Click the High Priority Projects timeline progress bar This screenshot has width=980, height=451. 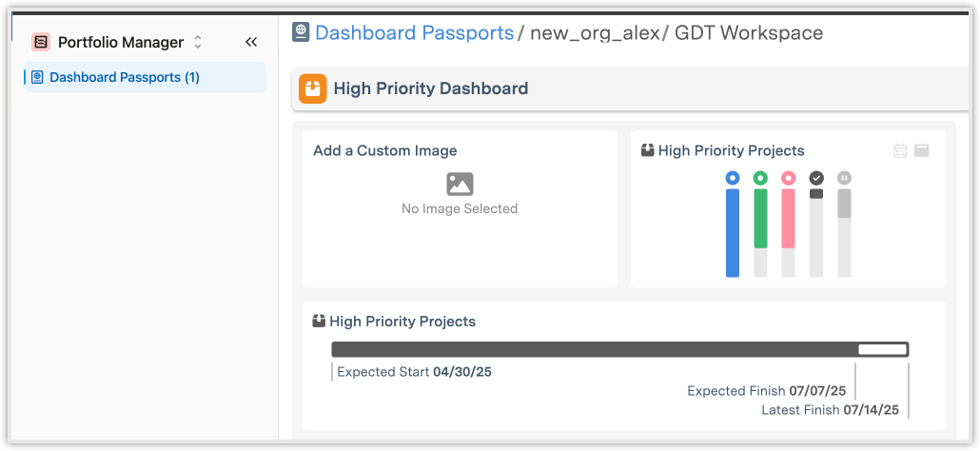618,349
